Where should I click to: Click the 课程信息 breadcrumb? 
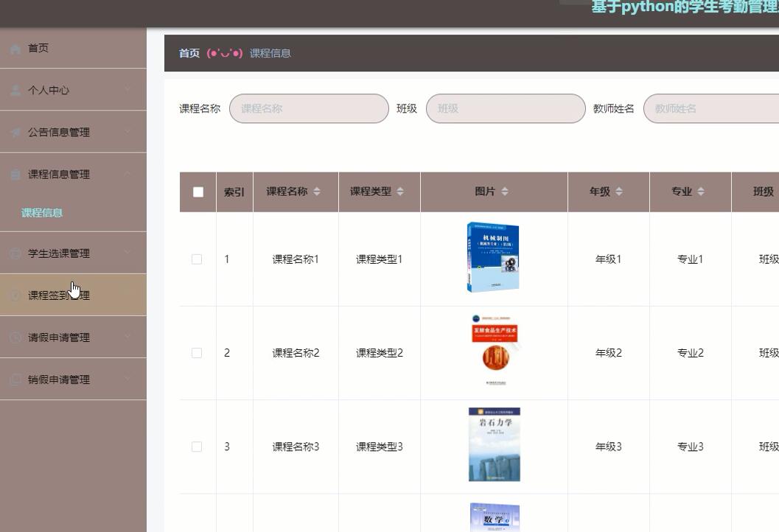pos(270,53)
